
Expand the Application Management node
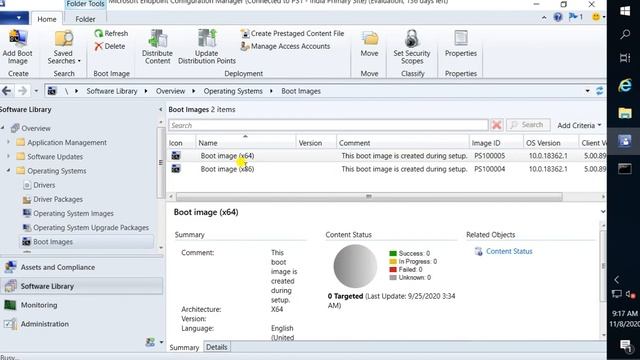pyautogui.click(x=9, y=142)
